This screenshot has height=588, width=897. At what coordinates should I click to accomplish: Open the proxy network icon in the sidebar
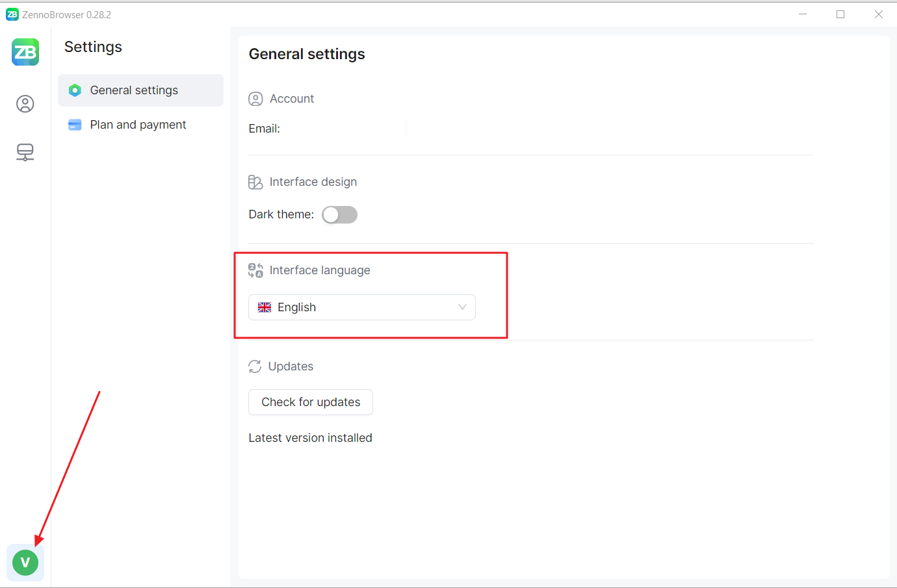[x=25, y=152]
